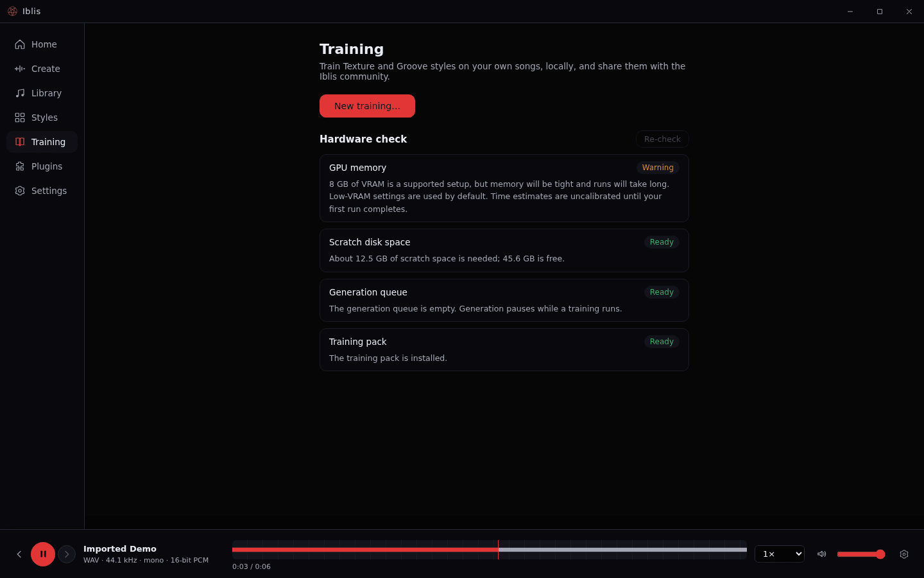Open the 1× playback speed dropdown
The image size is (924, 578).
point(780,554)
